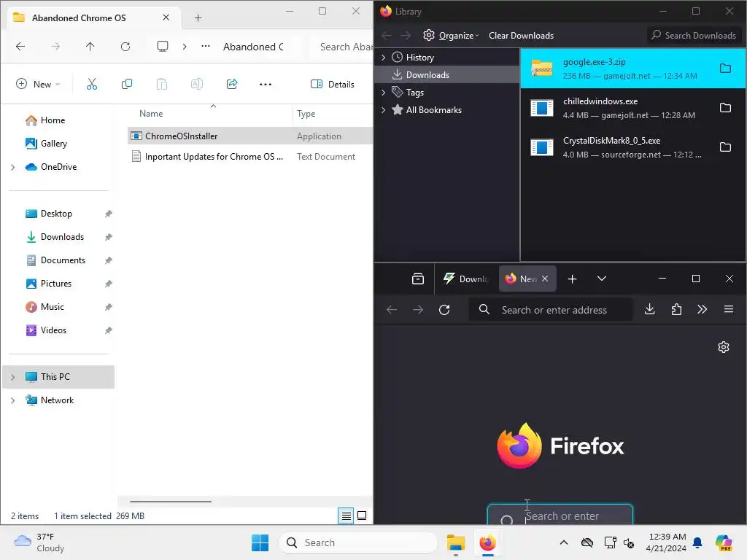This screenshot has height=560, width=747.
Task: Toggle the Details pane in File Explorer
Action: click(x=333, y=85)
